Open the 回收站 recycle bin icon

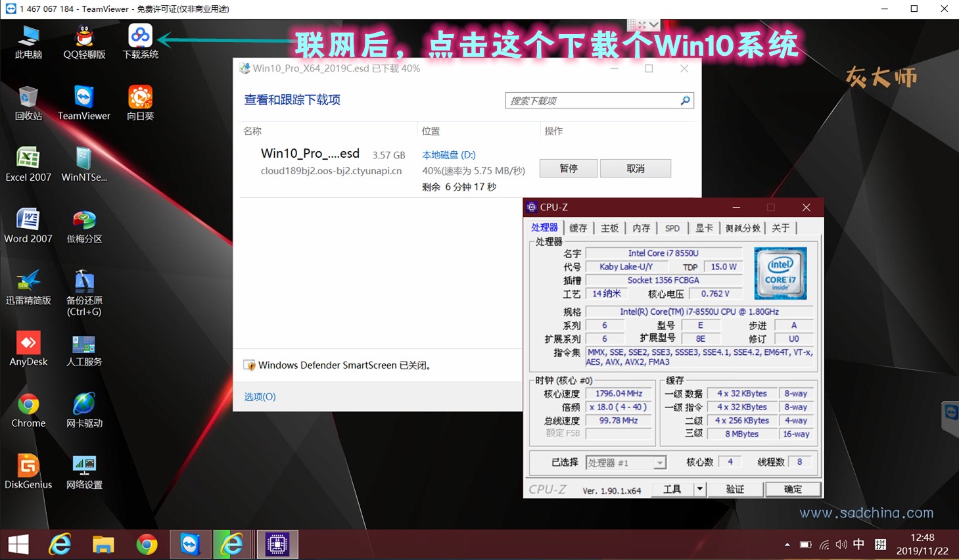point(28,103)
